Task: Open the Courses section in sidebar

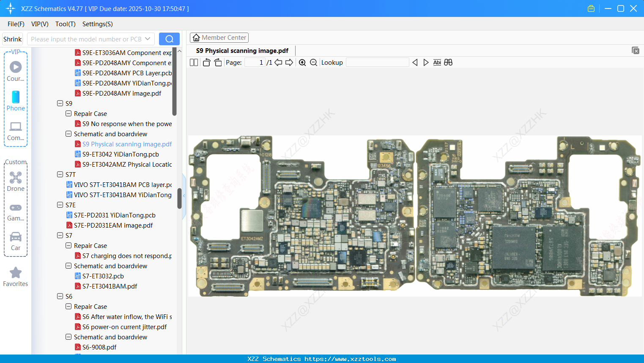Action: tap(16, 71)
